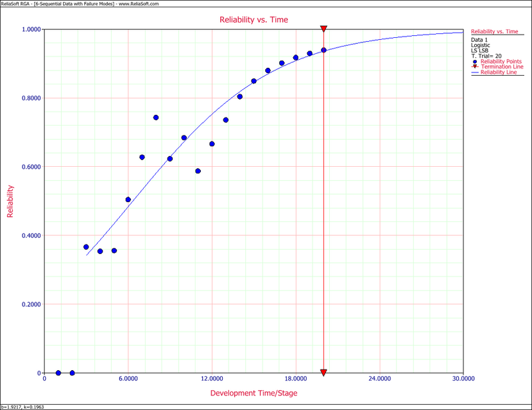The width and height of the screenshot is (532, 410).
Task: Click the 'Development Time/Stage' x-axis label
Action: click(x=253, y=393)
